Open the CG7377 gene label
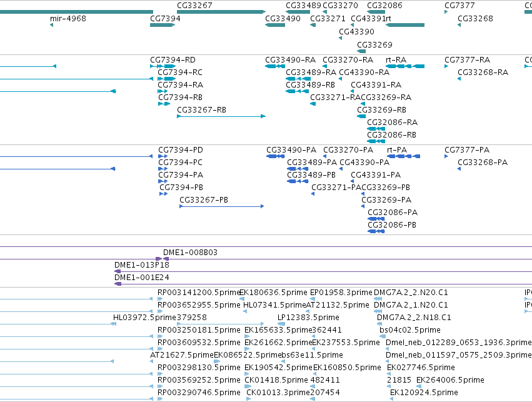The image size is (532, 402). 459,6
